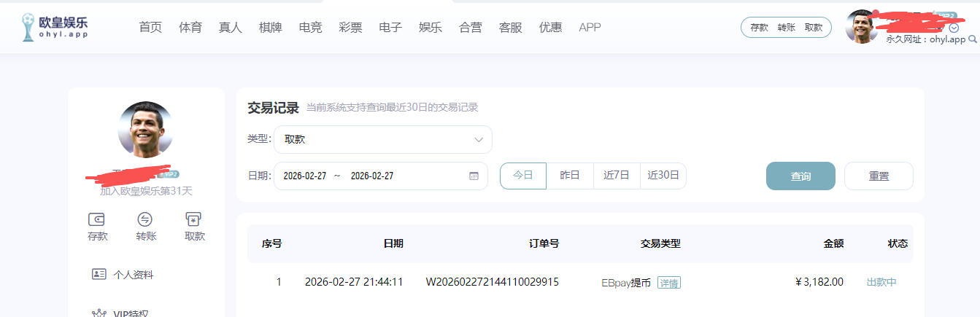Click the 重置 reset button

(879, 176)
